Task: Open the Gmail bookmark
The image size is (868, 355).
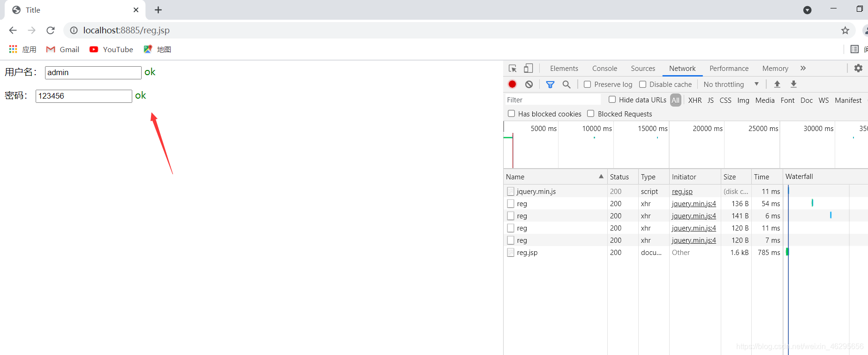Action: coord(62,49)
